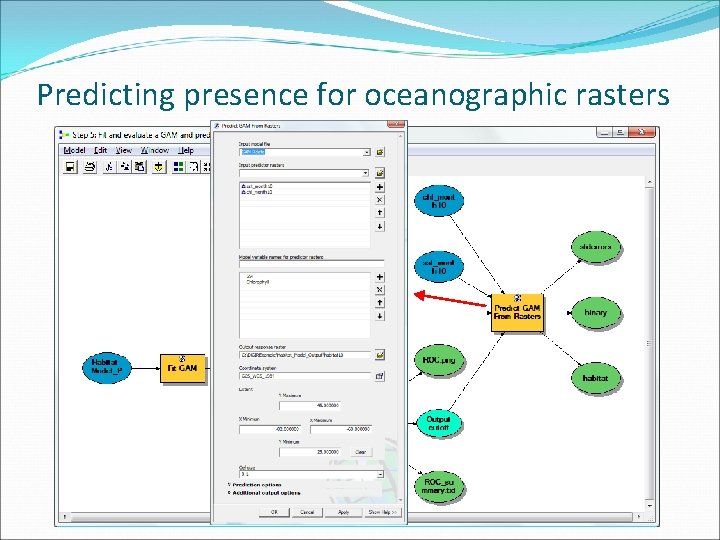Move model variable name up
Screen dimensions: 720x540
pyautogui.click(x=380, y=303)
